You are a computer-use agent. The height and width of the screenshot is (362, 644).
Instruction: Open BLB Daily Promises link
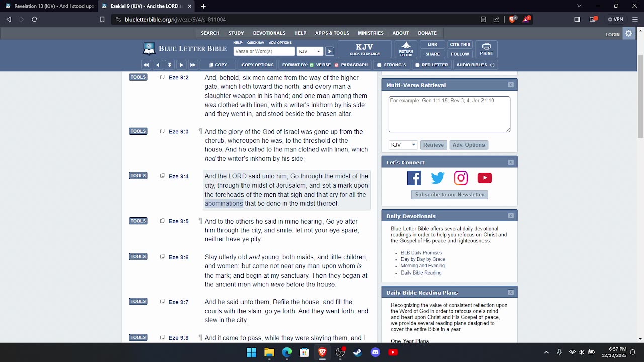pyautogui.click(x=421, y=253)
